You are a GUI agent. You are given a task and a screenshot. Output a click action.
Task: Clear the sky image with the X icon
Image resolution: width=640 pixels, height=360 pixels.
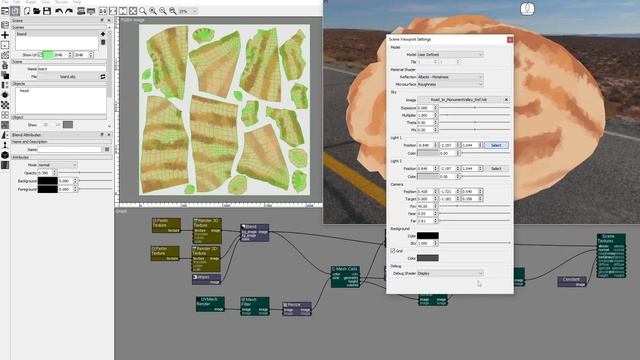tap(506, 100)
